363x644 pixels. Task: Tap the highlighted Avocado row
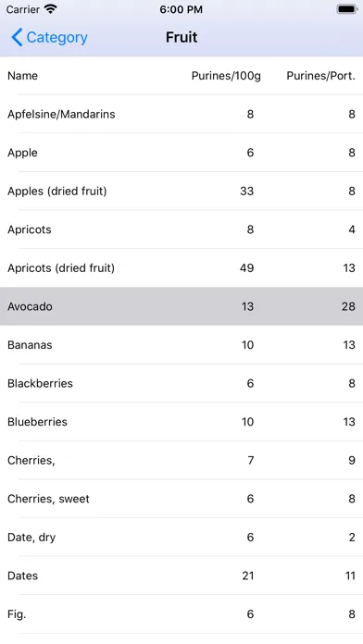[x=181, y=306]
